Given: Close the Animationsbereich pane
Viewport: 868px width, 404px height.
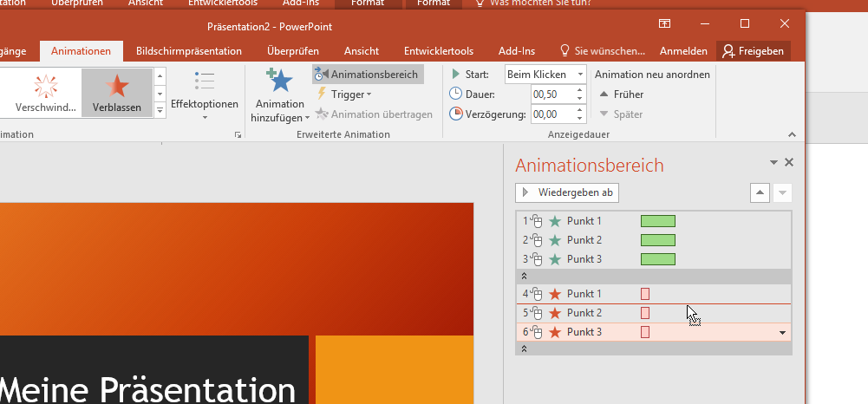Looking at the screenshot, I should click(789, 162).
